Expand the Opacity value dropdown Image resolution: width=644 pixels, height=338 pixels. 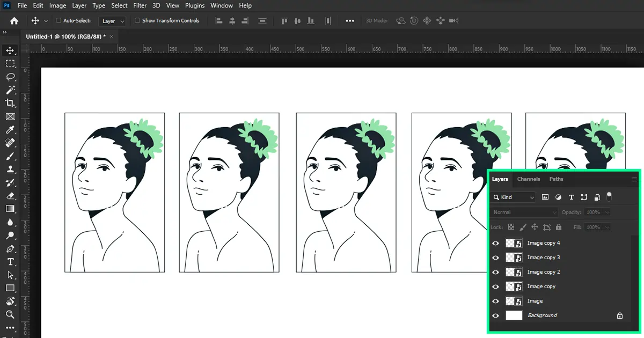point(607,212)
